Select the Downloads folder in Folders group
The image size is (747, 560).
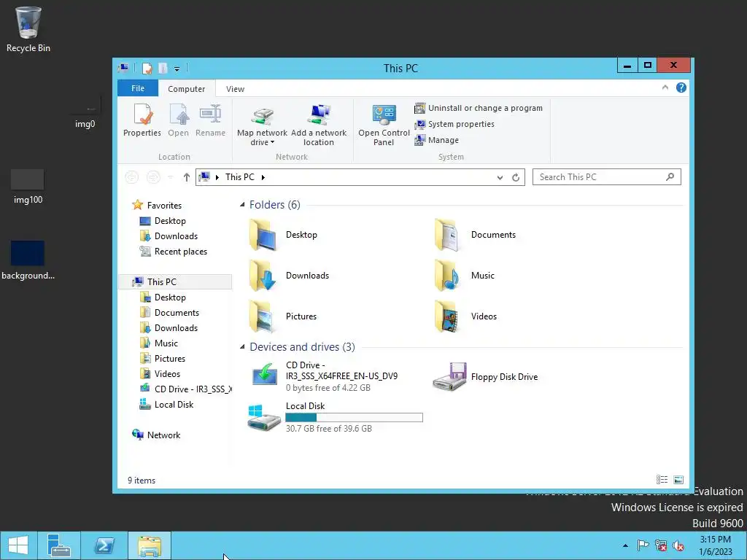[289, 276]
